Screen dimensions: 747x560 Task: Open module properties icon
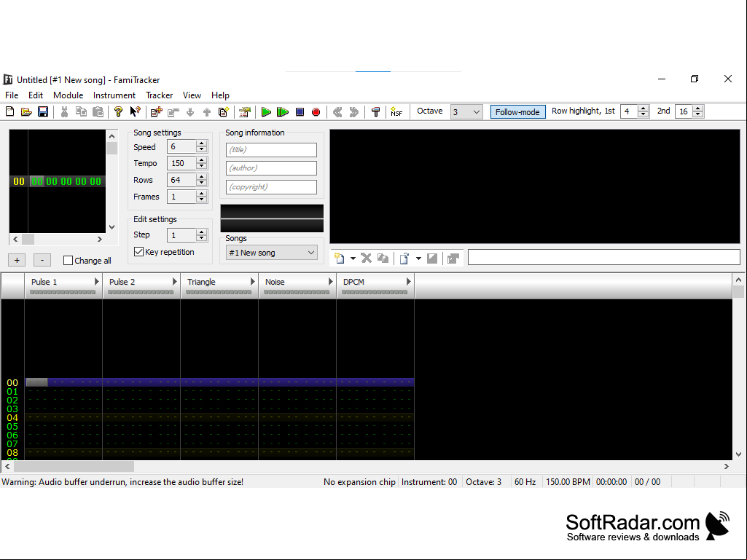click(x=245, y=112)
